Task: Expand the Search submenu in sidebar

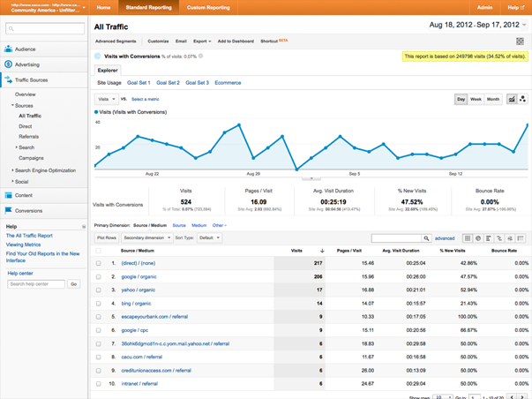Action: (16, 147)
